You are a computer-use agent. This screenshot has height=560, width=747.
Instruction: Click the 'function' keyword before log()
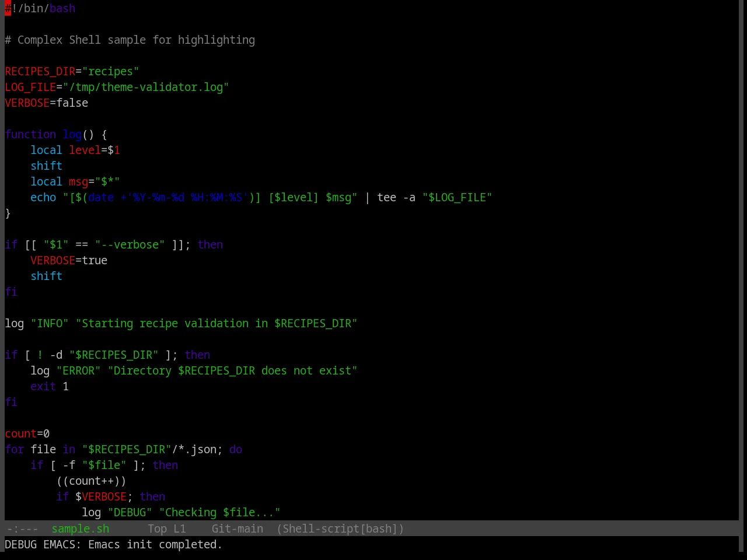[x=30, y=134]
